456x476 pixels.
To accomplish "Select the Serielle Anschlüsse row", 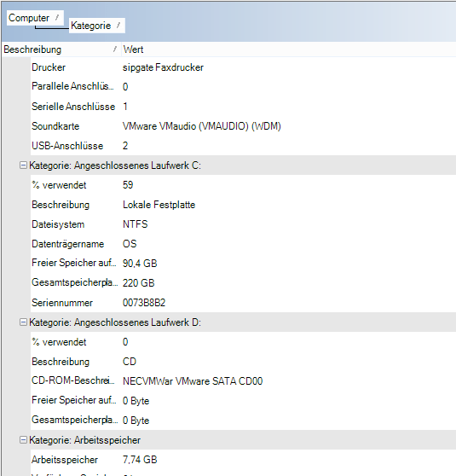I will (x=243, y=107).
